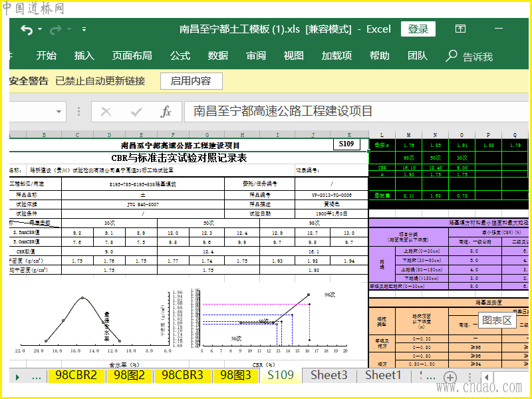The width and height of the screenshot is (532, 399).
Task: Switch to the Sheet1 tab
Action: [x=384, y=375]
